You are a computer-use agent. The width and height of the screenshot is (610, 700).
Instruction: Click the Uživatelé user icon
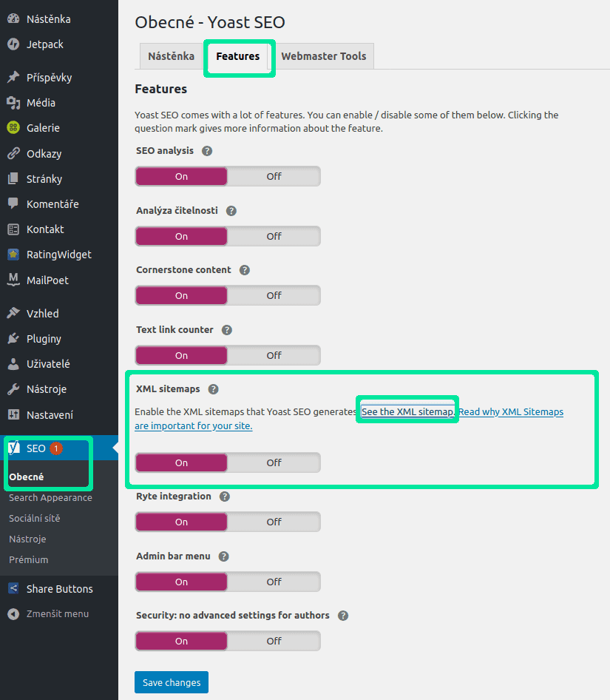(x=13, y=364)
